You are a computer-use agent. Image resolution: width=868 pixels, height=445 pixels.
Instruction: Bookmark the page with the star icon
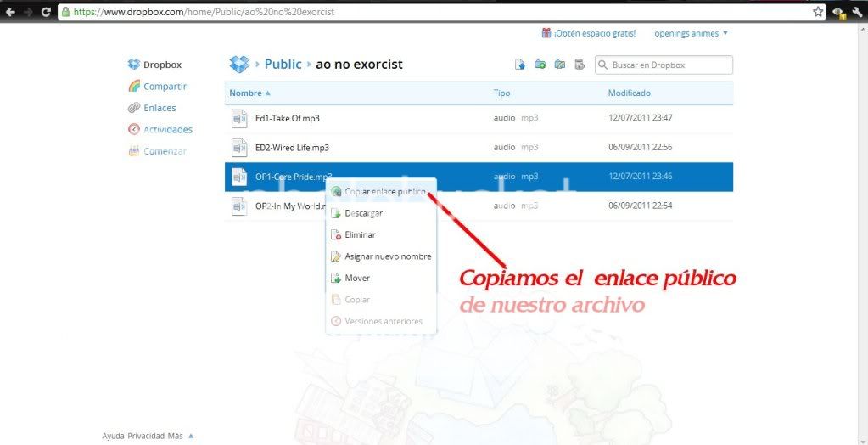[818, 12]
